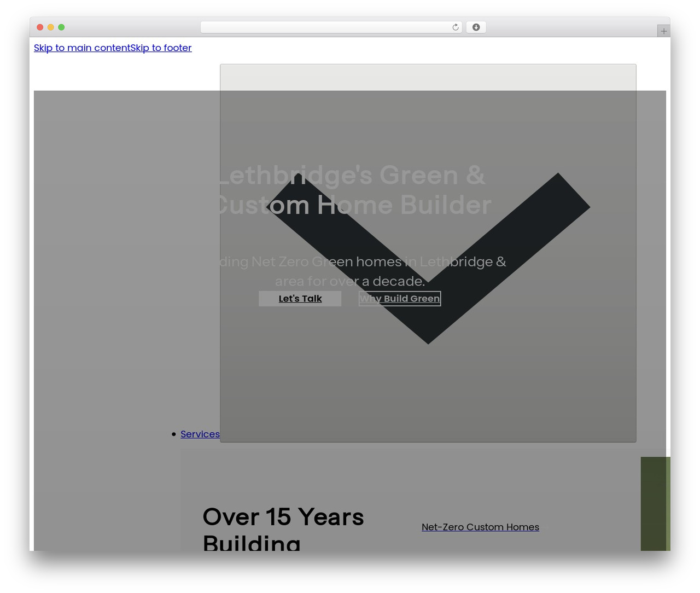The image size is (700, 593).
Task: Maximize window using the green button
Action: [x=61, y=27]
